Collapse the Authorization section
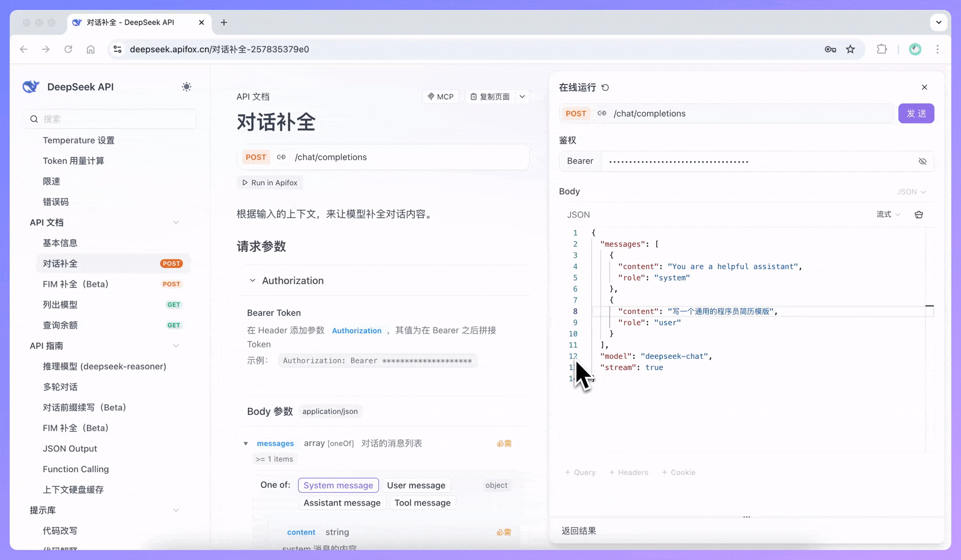961x560 pixels. point(252,280)
